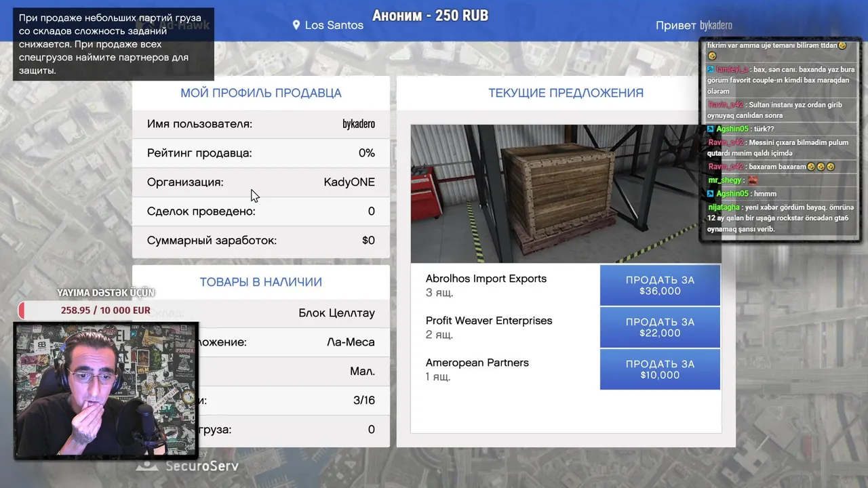Click the seller rating row 'Рейтинг продавца'

coord(261,153)
